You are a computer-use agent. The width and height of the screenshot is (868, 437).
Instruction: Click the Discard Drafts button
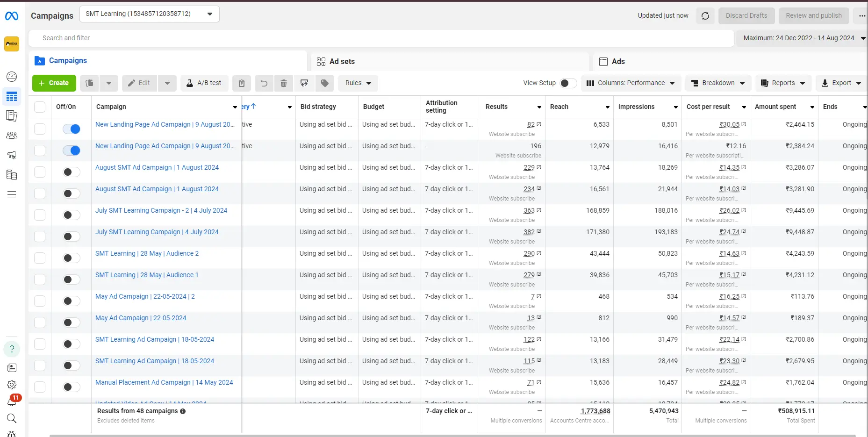coord(746,16)
